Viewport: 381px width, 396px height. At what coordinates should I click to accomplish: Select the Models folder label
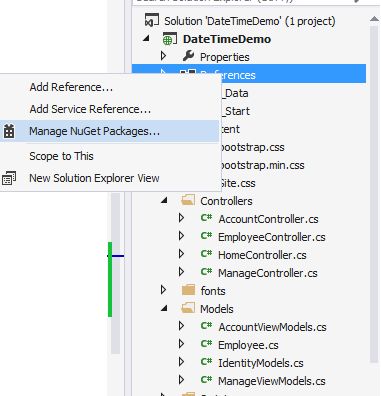click(217, 309)
